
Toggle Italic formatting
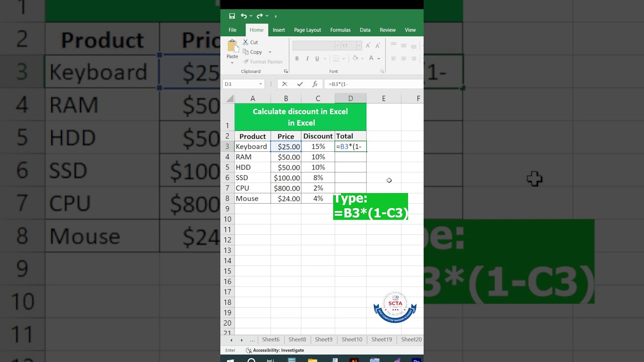[x=307, y=58]
